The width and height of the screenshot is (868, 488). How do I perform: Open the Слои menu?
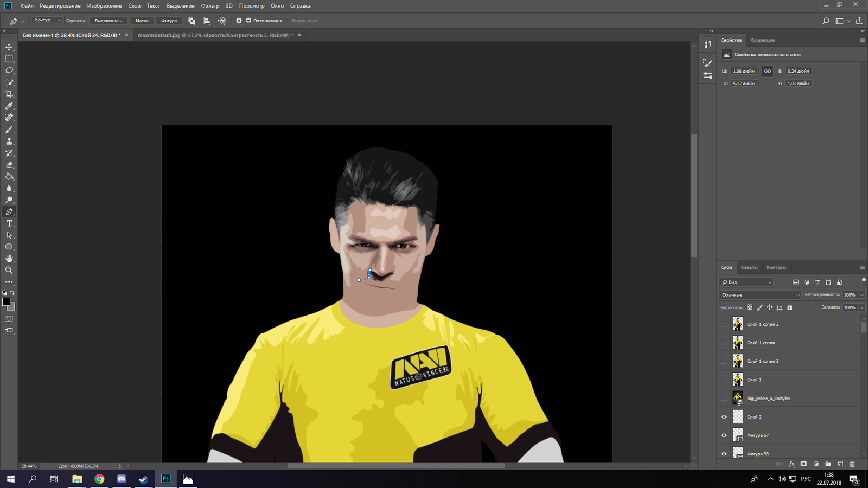[x=135, y=6]
